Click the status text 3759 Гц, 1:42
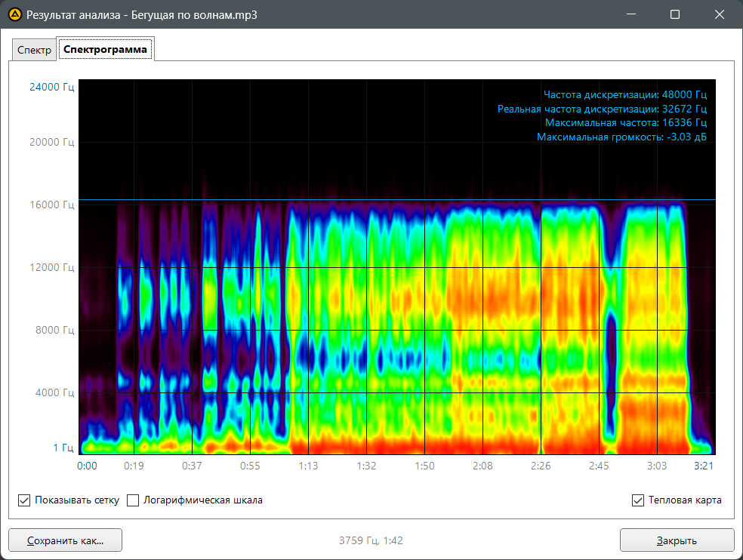The width and height of the screenshot is (743, 560). [x=371, y=540]
